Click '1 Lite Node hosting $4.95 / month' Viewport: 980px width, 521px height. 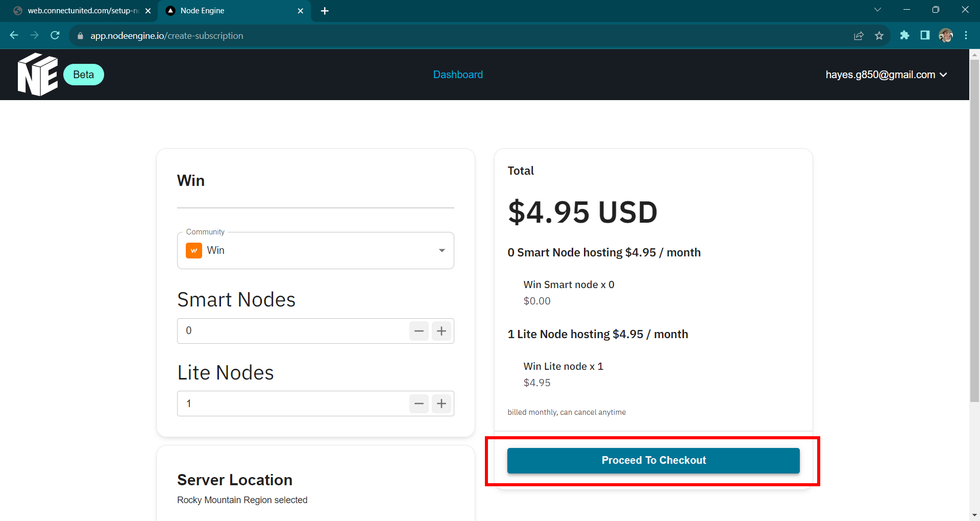point(598,334)
